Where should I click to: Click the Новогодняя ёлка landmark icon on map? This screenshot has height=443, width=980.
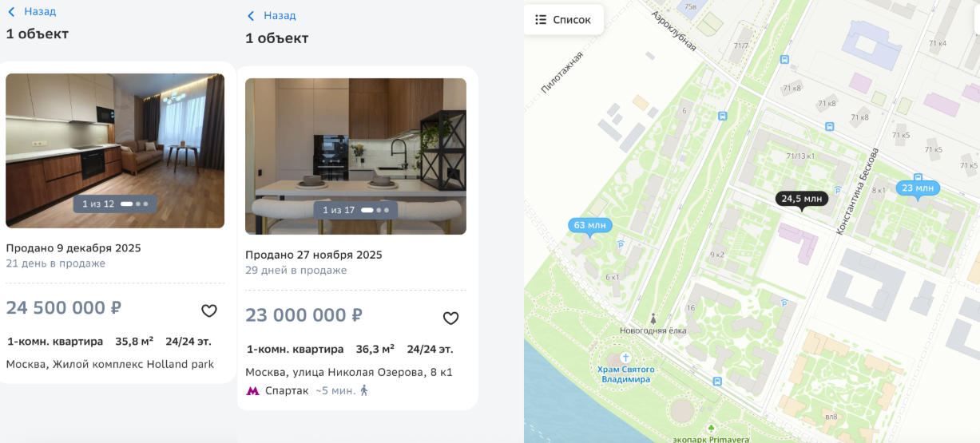653,318
